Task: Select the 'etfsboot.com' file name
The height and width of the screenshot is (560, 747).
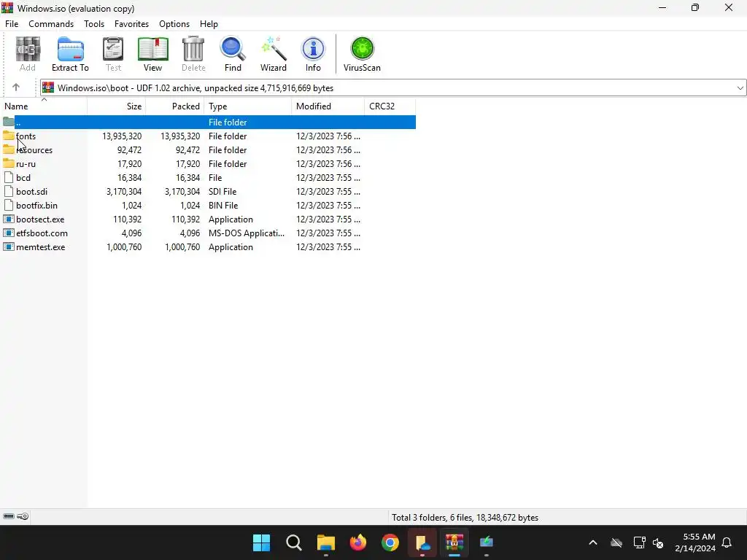Action: [x=42, y=233]
